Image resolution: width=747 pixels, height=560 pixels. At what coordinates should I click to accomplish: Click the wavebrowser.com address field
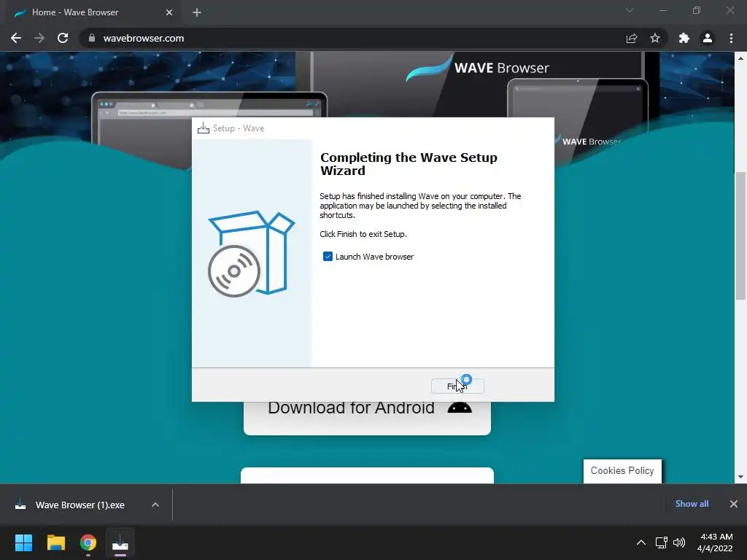point(352,38)
